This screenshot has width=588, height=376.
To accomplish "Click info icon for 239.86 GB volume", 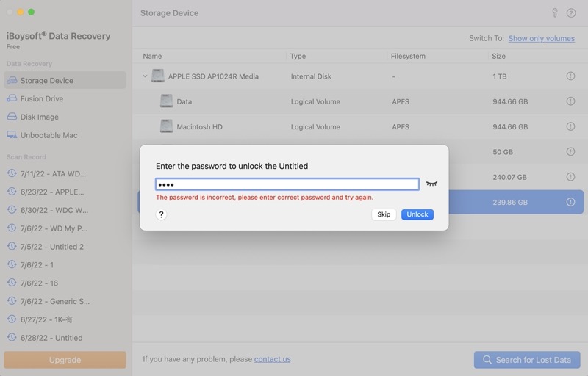I will click(570, 202).
